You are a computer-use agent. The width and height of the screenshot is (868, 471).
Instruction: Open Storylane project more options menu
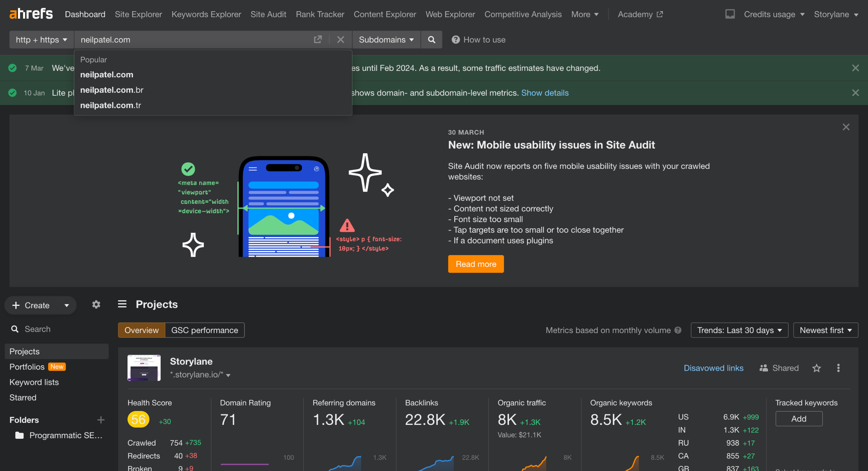[x=838, y=368]
